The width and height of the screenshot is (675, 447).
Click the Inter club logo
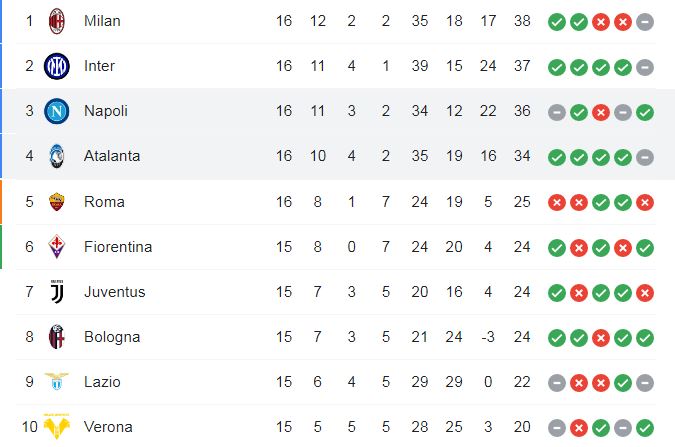[x=56, y=66]
